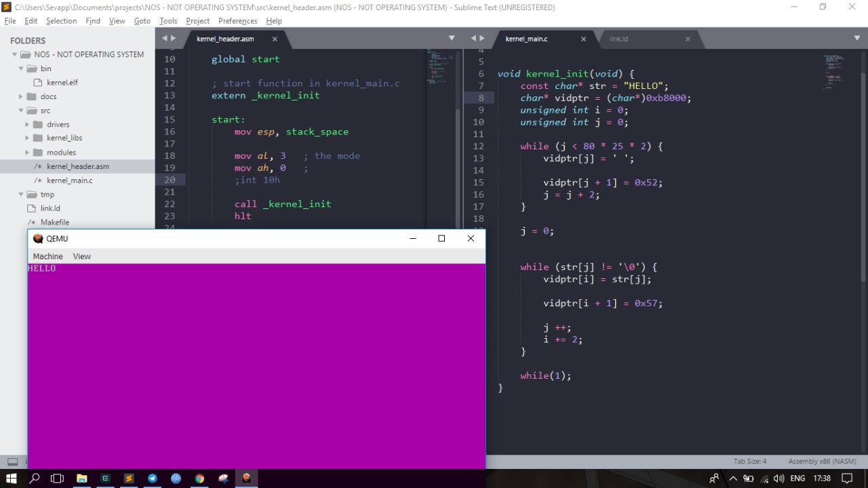The height and width of the screenshot is (488, 868).
Task: Change Tab Size: 4 setting
Action: [750, 462]
